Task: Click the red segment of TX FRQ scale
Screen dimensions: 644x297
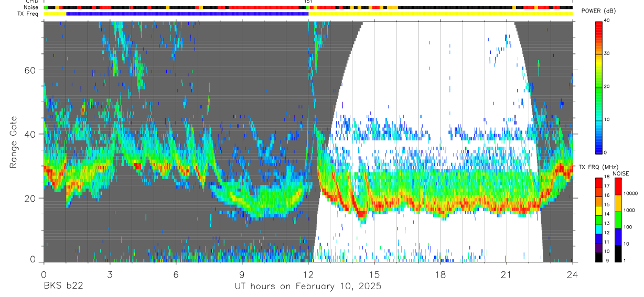Action: tap(599, 183)
